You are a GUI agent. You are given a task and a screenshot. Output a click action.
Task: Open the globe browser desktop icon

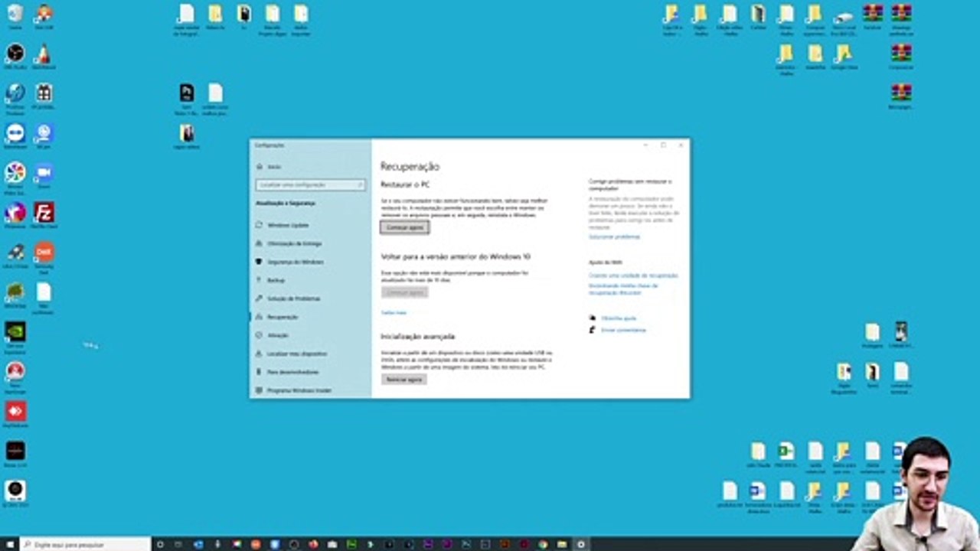click(x=15, y=93)
